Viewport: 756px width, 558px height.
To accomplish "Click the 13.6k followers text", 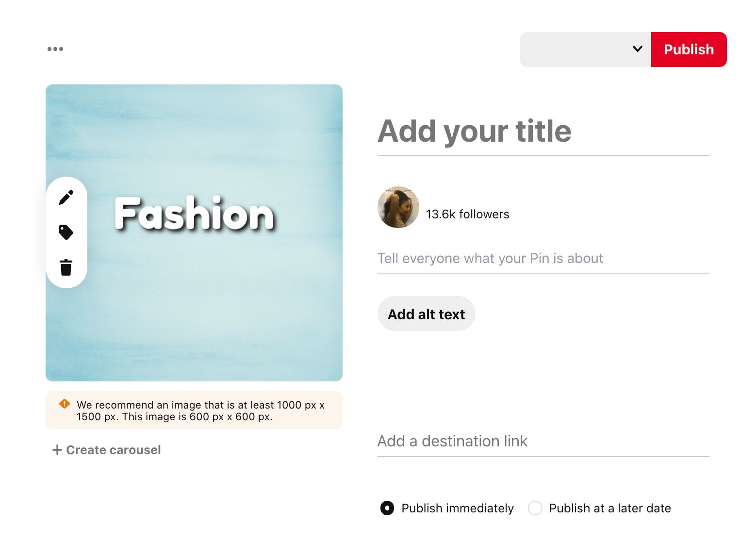I will 467,214.
